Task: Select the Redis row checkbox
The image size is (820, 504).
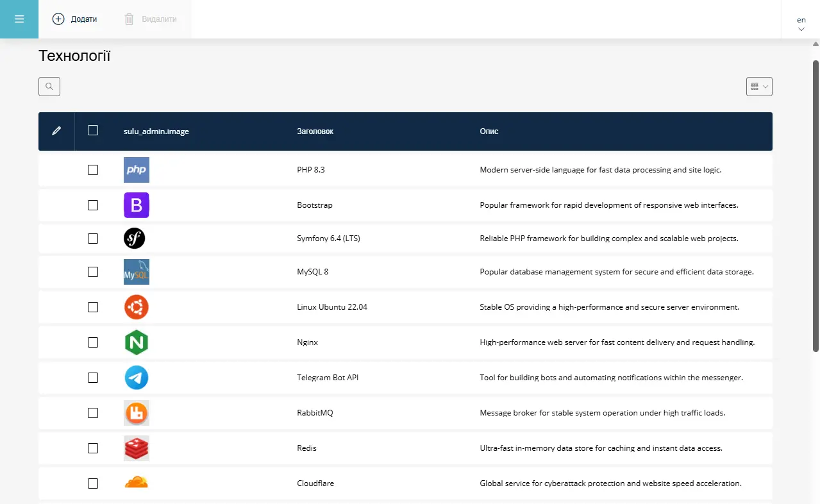Action: pos(93,448)
